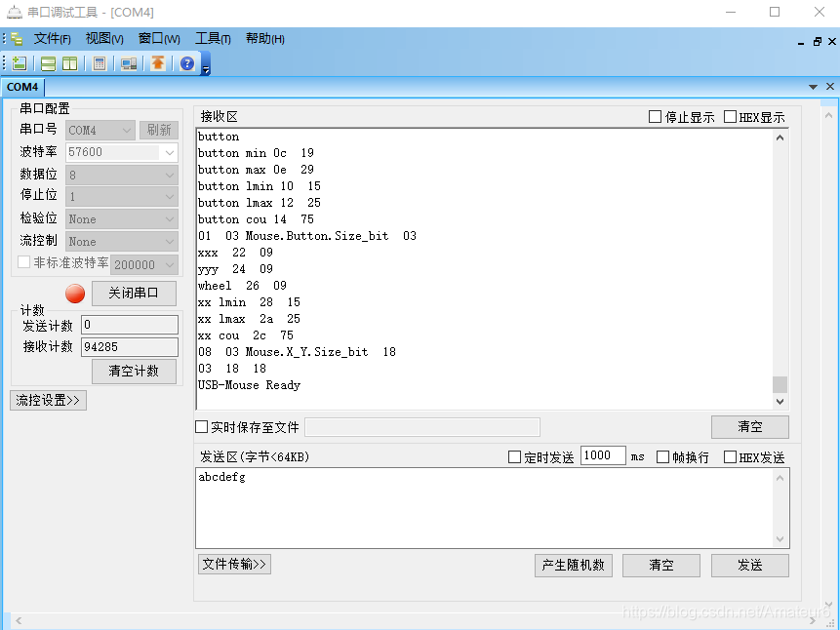Click the save file path field
840x630 pixels.
(422, 427)
